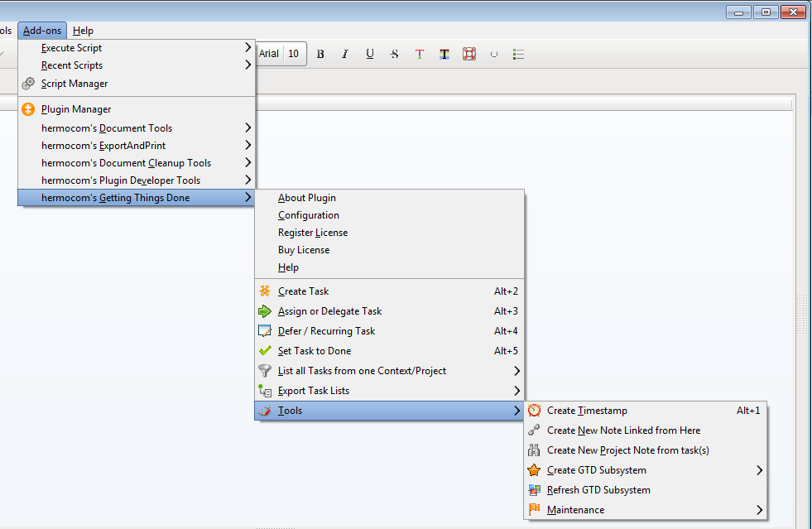Open the Arial font name box
The width and height of the screenshot is (812, 529).
269,55
